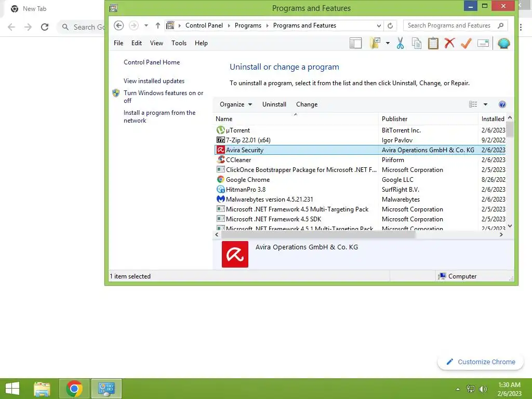This screenshot has height=399, width=532.
Task: Click the clipboard Paste icon
Action: [x=433, y=44]
